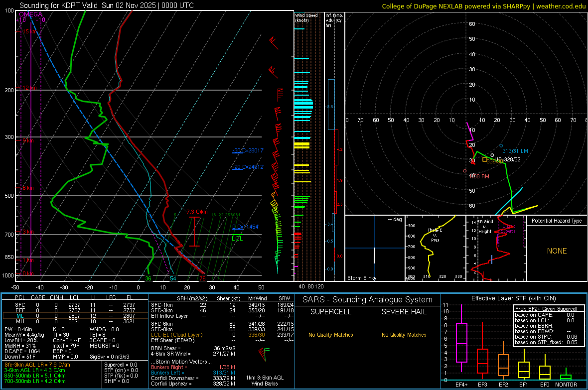Viewport: 588px width, 390px height.
Task: Click the College of DuPage NEXLAB credit
Action: point(483,6)
